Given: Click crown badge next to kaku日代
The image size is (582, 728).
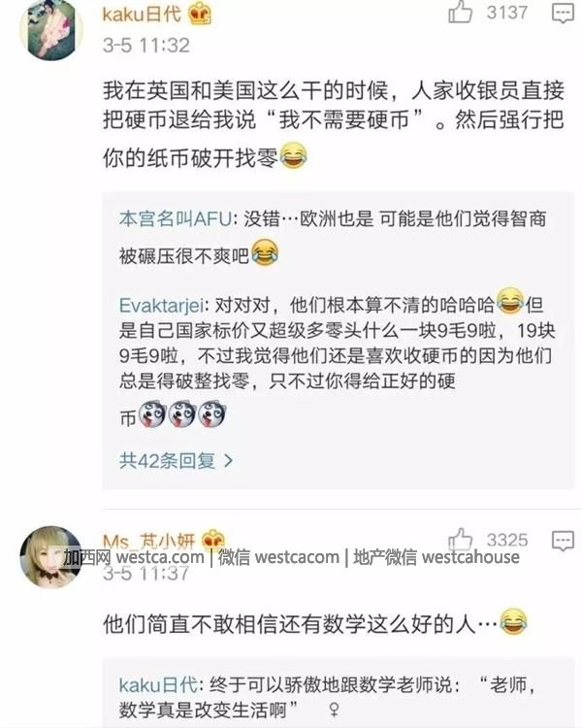Looking at the screenshot, I should coord(200,14).
